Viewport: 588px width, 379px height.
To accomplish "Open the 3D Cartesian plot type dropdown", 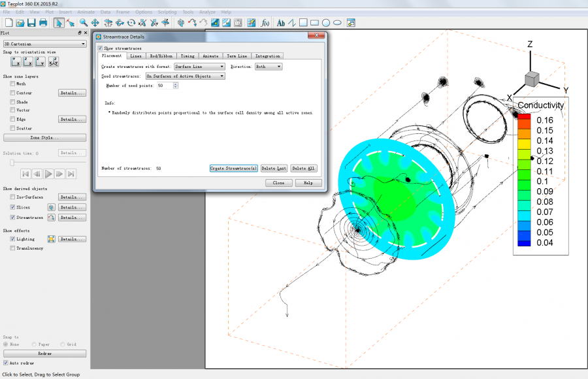I will point(44,44).
